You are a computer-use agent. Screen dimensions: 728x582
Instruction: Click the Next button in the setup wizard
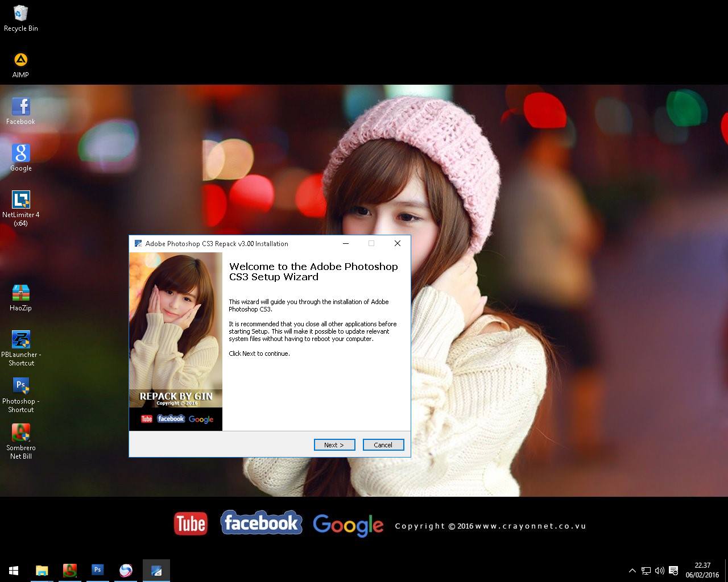point(334,445)
